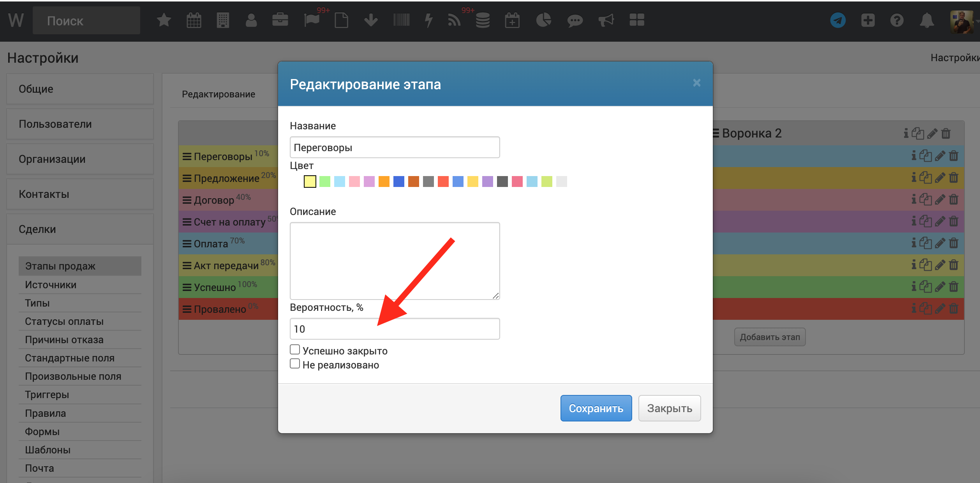Open Источники in the sidebar menu
Image resolution: width=980 pixels, height=483 pixels.
51,285
